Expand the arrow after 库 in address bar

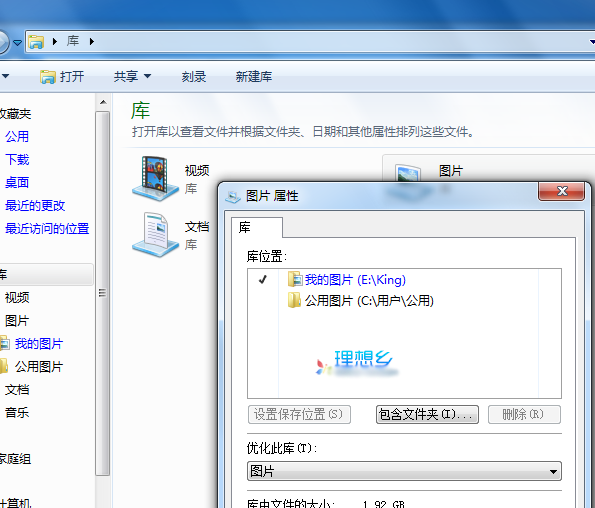click(92, 41)
